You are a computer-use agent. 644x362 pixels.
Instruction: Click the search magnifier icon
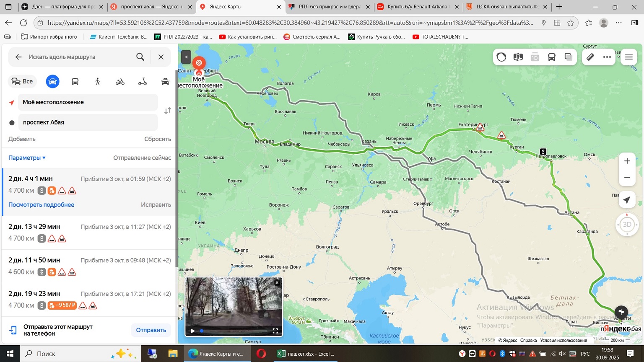(140, 57)
